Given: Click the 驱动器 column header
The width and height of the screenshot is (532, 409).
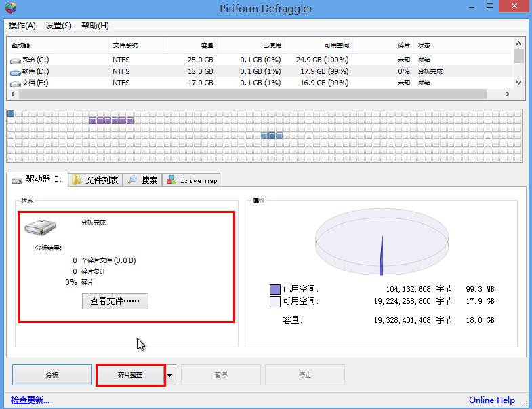Looking at the screenshot, I should point(58,45).
